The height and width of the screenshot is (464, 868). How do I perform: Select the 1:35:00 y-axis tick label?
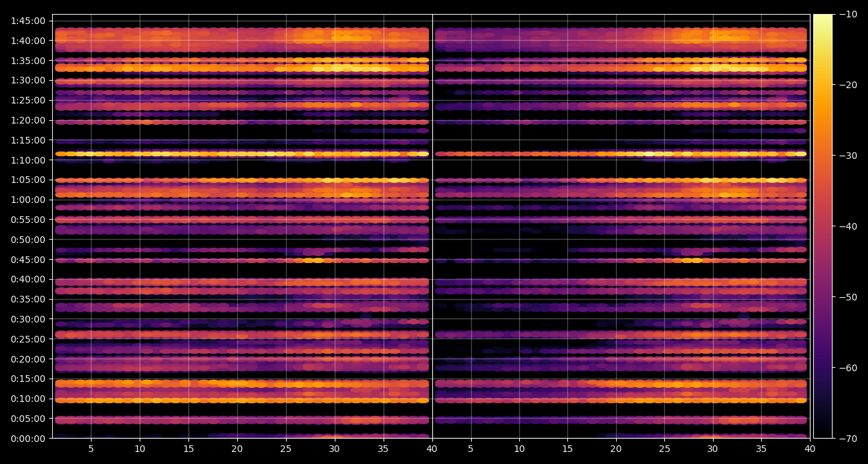pos(28,61)
